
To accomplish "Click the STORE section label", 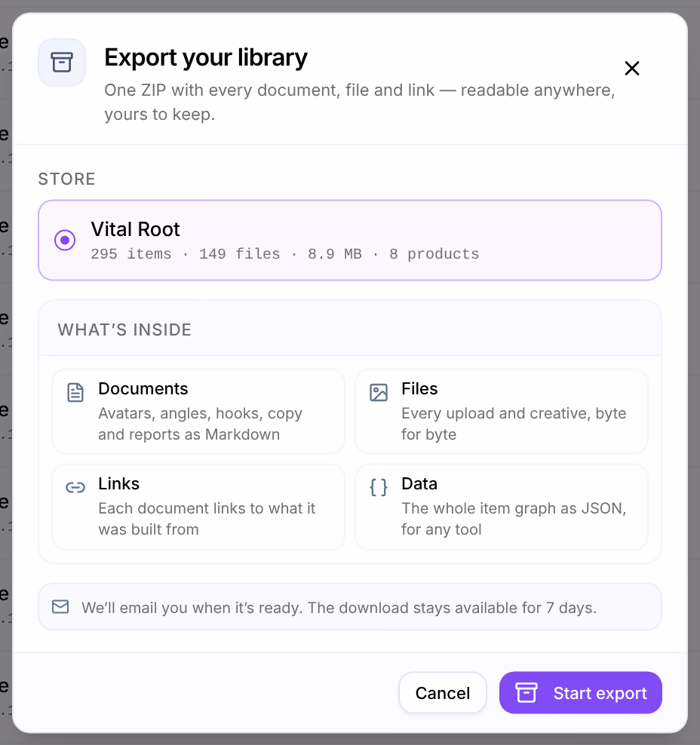I will coord(66,179).
